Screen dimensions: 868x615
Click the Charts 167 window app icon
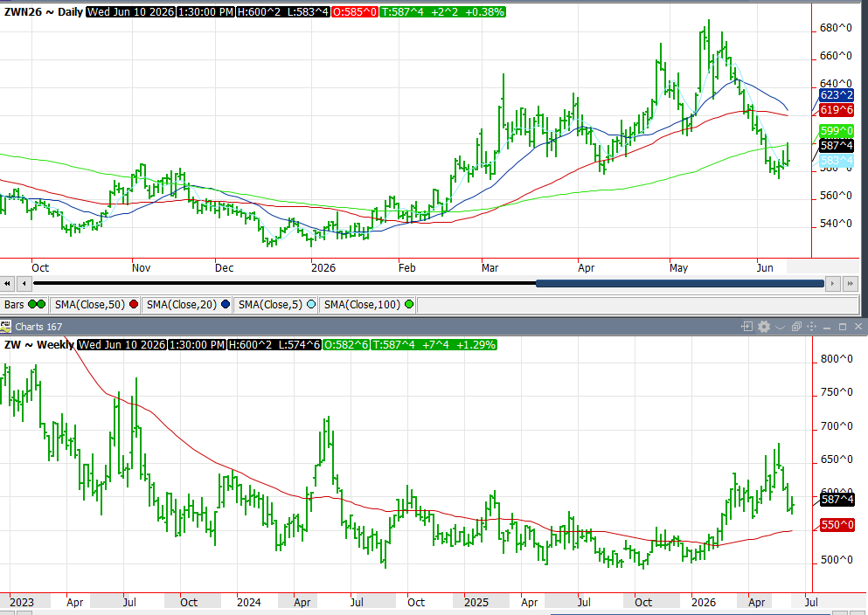coord(5,327)
